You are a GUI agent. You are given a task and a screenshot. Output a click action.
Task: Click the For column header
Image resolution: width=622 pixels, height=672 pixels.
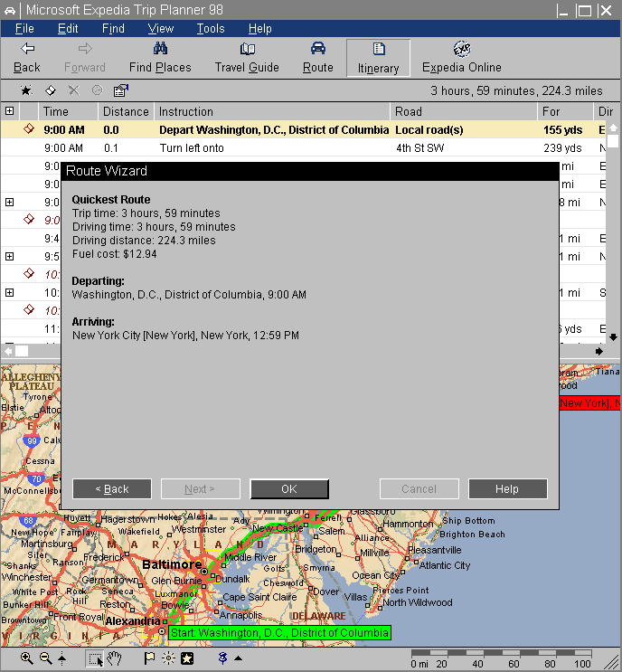point(565,111)
